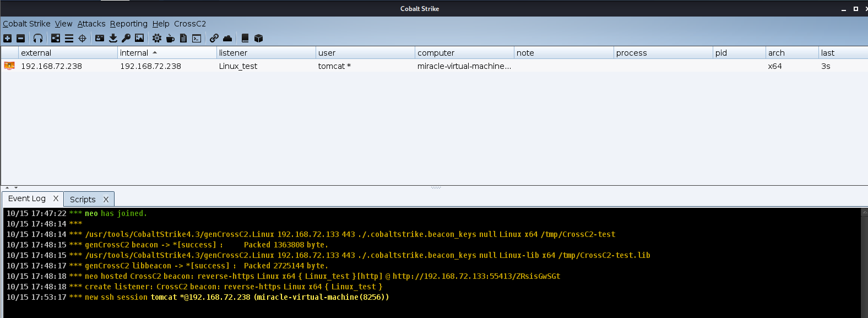This screenshot has width=868, height=318.
Task: Open the Reporting menu
Action: [x=129, y=24]
